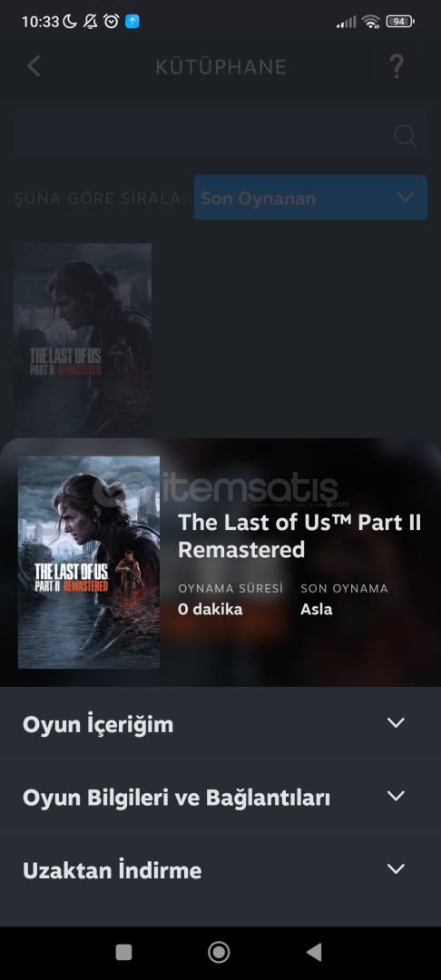Tap The Last of Us Part II Remastered title
This screenshot has height=980, width=441.
pos(299,536)
